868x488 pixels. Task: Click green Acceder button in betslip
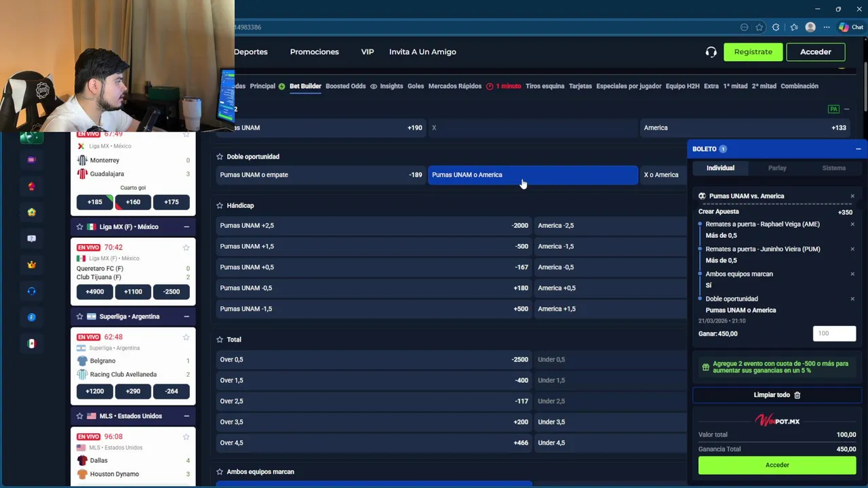pyautogui.click(x=777, y=465)
